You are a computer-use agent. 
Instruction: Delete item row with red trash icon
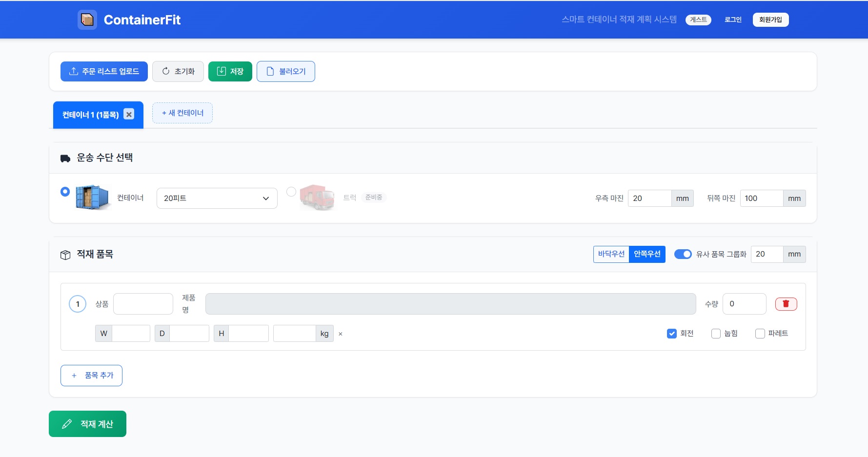(x=786, y=304)
